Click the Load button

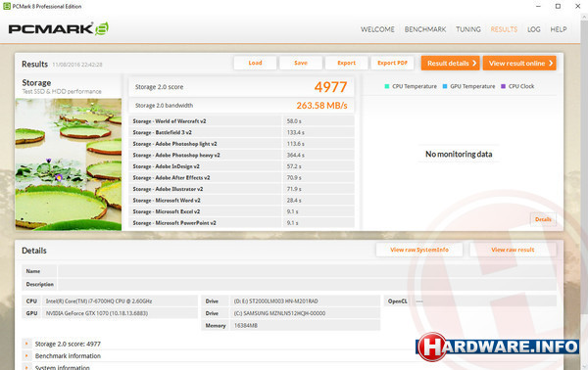pos(256,63)
